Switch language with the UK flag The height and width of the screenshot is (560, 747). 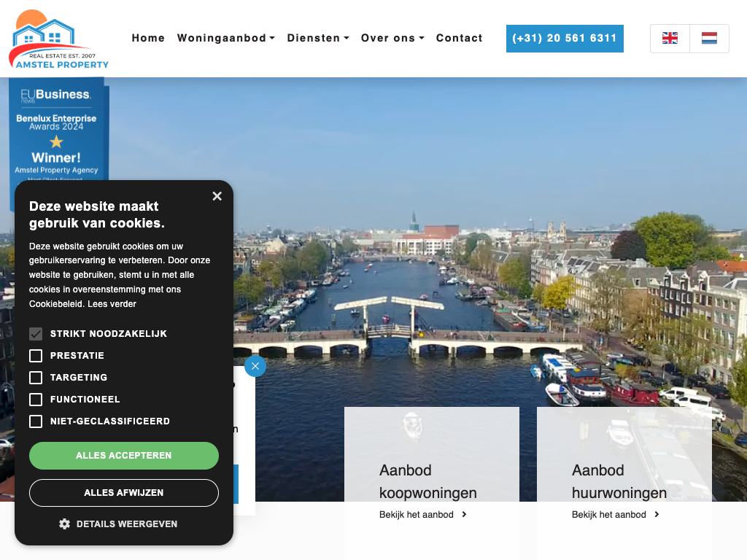[670, 39]
